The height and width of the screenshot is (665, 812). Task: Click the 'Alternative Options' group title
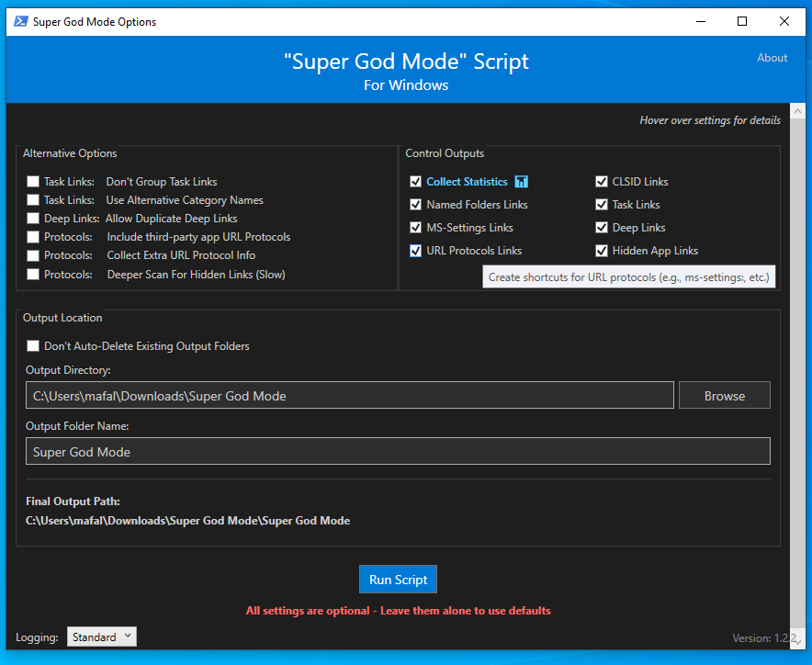point(70,153)
